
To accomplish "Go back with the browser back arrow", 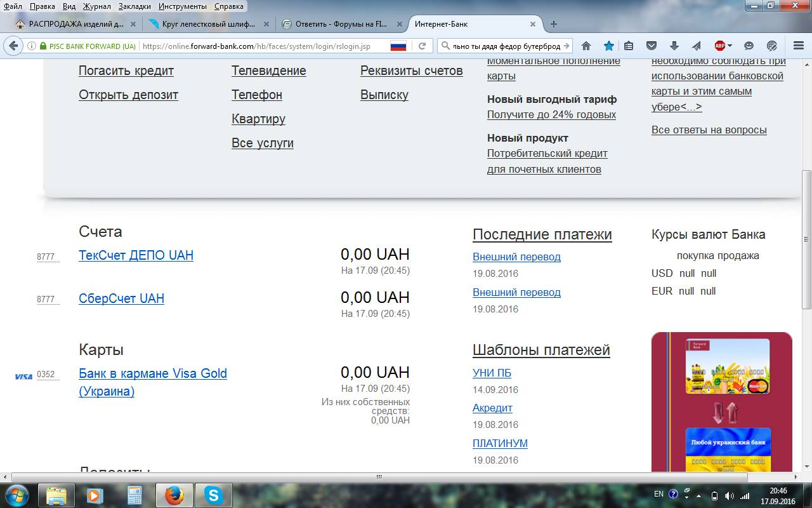I will coord(13,46).
